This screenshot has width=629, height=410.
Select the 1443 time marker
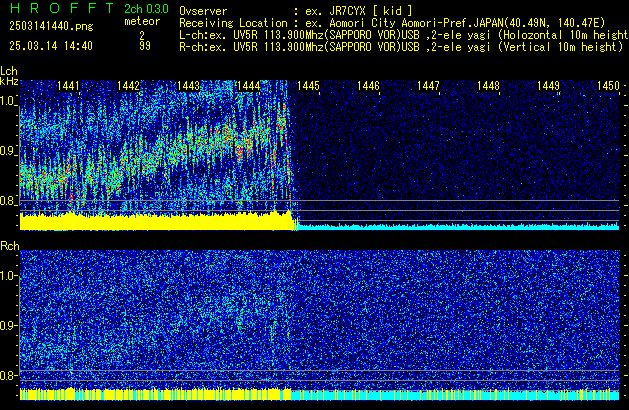pyautogui.click(x=188, y=86)
